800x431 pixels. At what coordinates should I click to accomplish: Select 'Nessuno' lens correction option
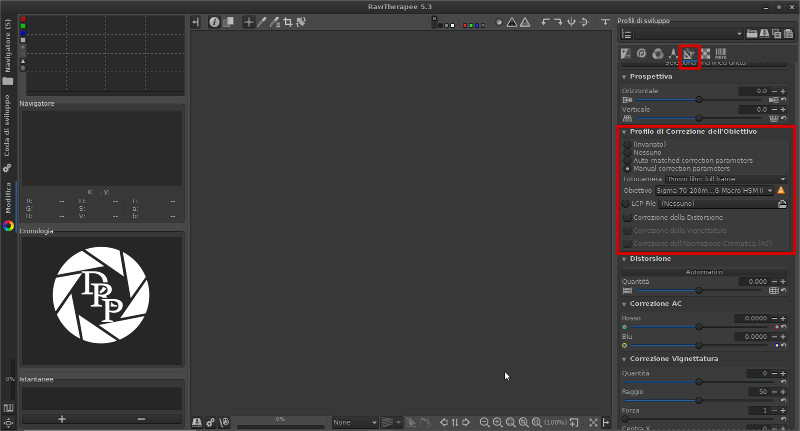click(x=627, y=153)
